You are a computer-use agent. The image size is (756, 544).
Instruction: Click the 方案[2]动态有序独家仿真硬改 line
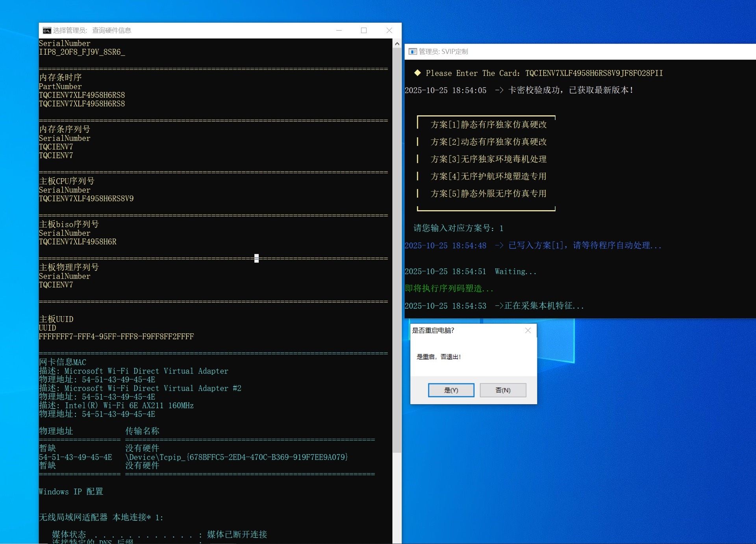pos(488,142)
